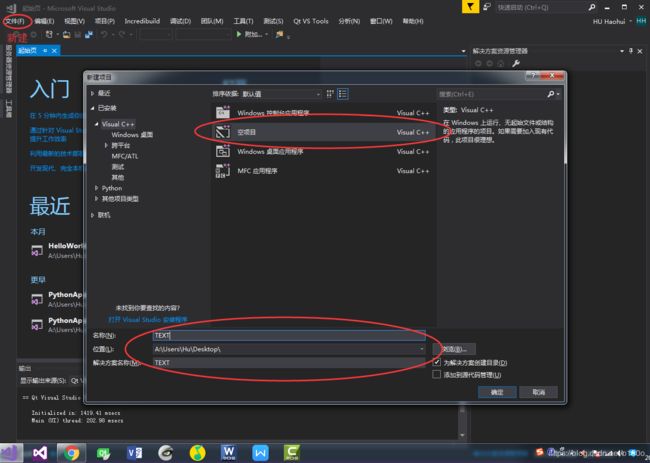Viewport: 650px width, 463px height.
Task: Expand the 联机 tree node
Action: (x=92, y=215)
